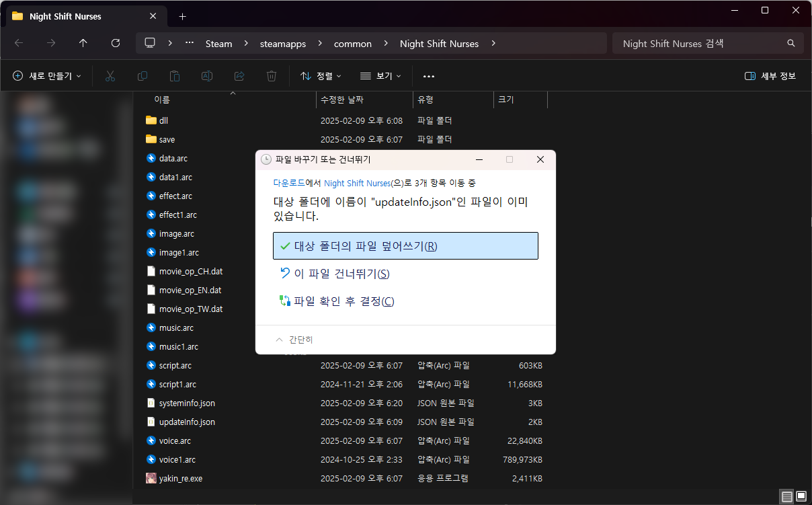Expand chevron after steamapps breadcrumb
Image resolution: width=812 pixels, height=505 pixels.
click(x=320, y=43)
